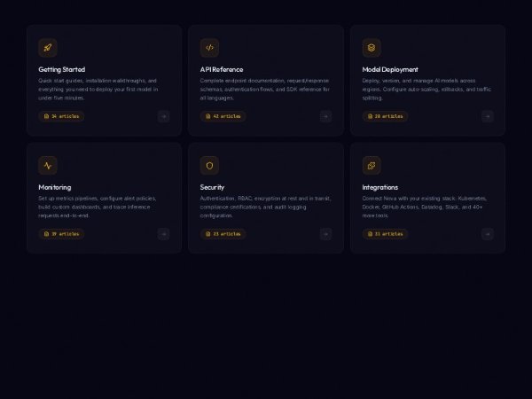Open the API Reference heading link

(x=222, y=69)
